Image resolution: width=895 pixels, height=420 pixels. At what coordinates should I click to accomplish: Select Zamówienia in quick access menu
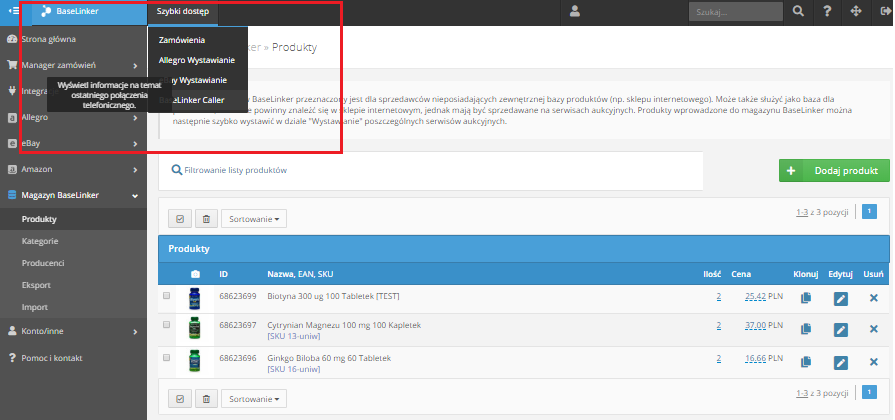[182, 41]
